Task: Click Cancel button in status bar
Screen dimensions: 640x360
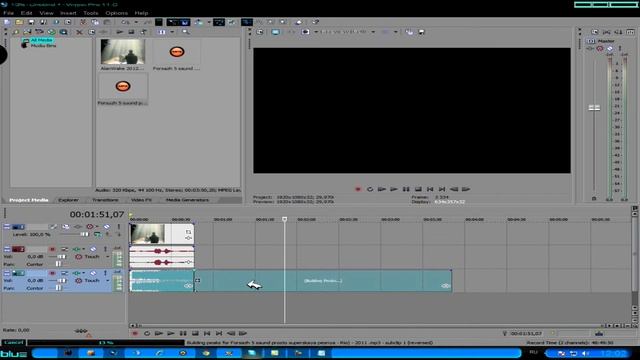Action: point(13,342)
